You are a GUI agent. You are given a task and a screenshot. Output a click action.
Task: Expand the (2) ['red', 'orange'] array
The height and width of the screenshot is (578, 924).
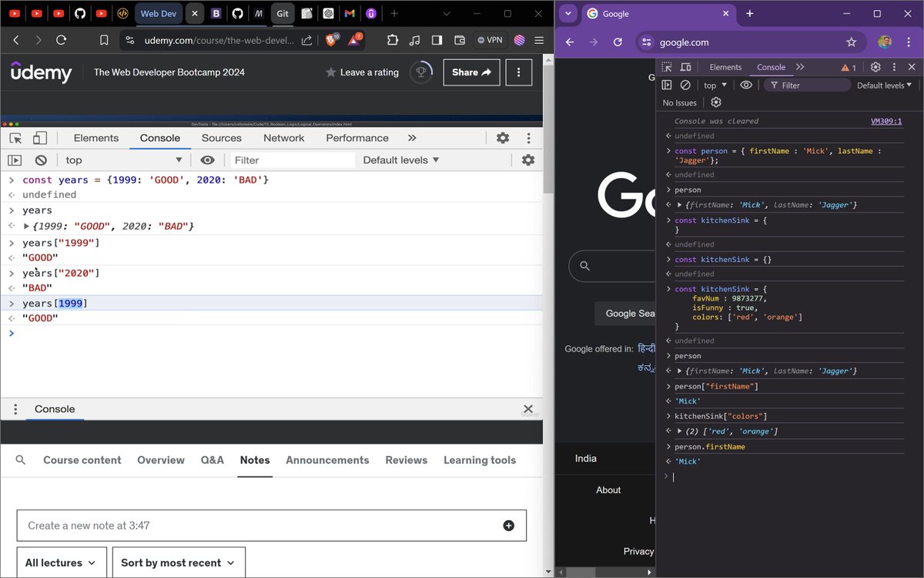tap(680, 432)
